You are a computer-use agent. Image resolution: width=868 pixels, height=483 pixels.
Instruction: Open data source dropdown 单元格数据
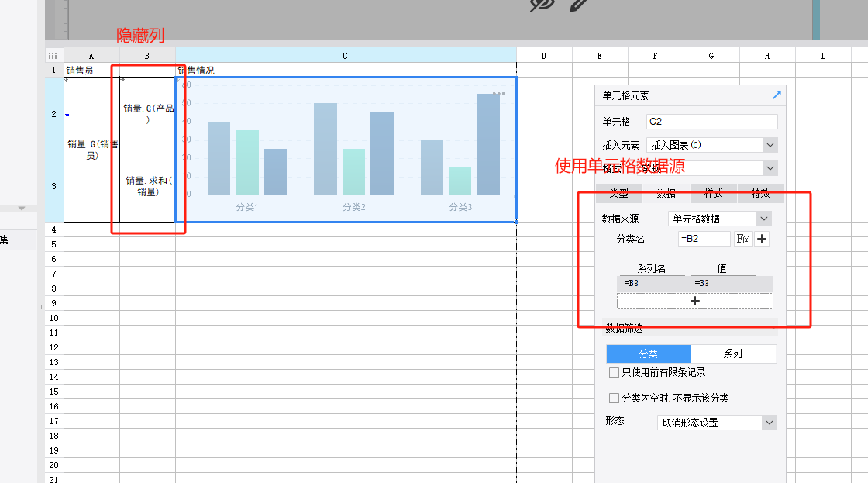[764, 219]
